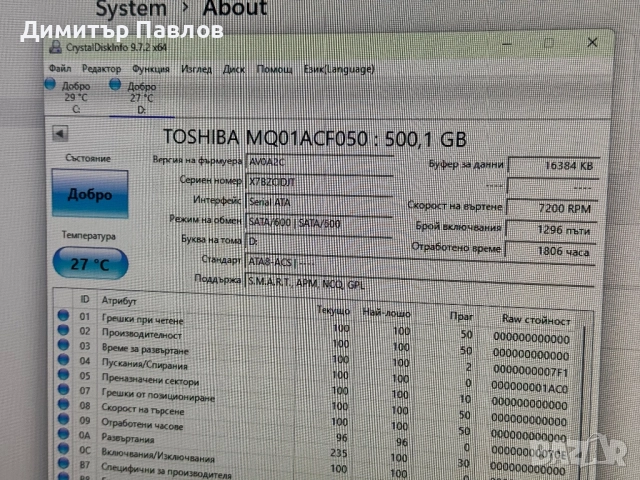Click status icon for attribute 02
640x480 pixels.
coord(63,330)
